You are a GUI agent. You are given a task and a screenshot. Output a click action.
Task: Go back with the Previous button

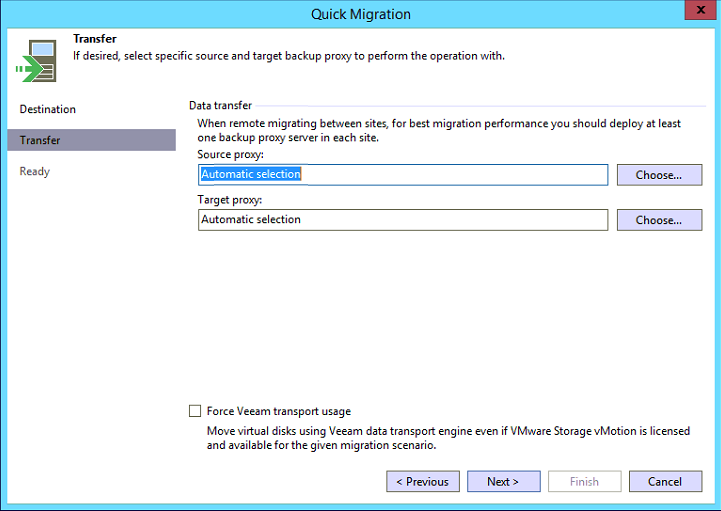[x=423, y=482]
